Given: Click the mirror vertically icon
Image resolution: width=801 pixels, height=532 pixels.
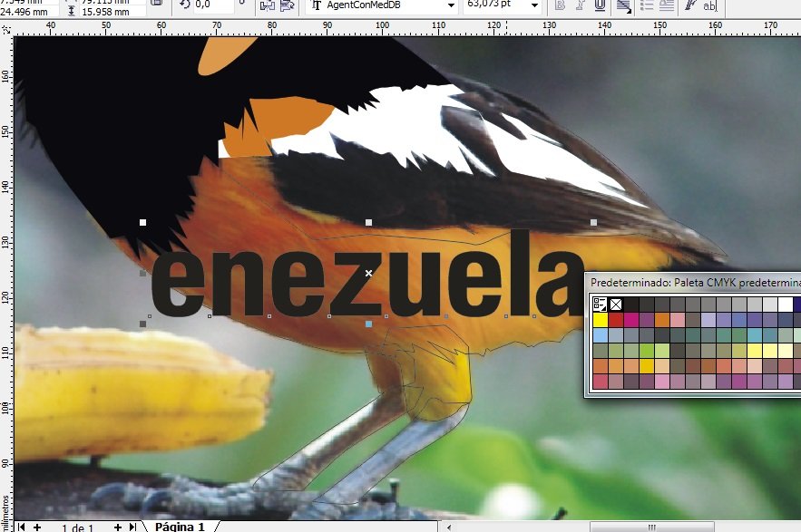Looking at the screenshot, I should 287,5.
